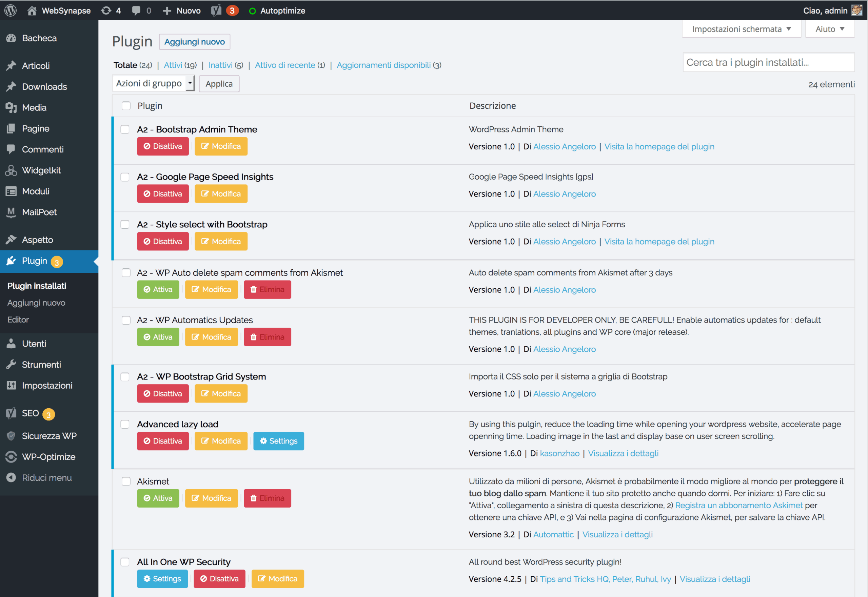The image size is (868, 597).
Task: Click the Applica bulk action button
Action: pos(219,84)
